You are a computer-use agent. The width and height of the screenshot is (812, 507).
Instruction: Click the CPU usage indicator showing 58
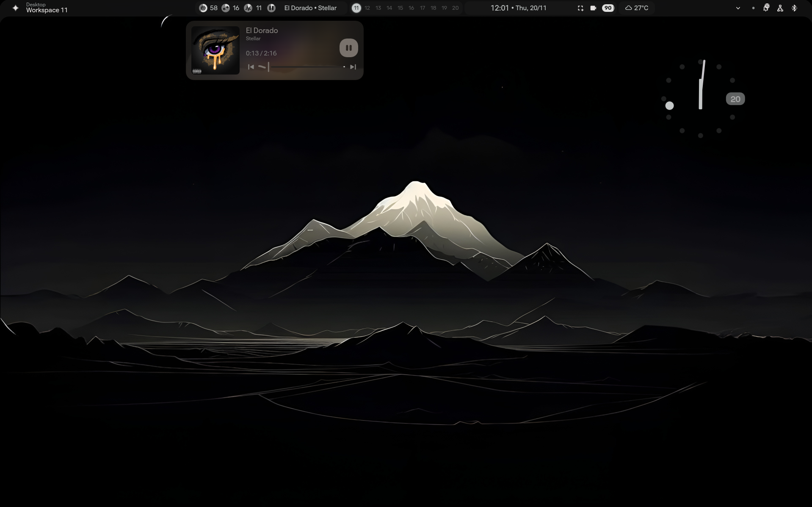pyautogui.click(x=208, y=8)
